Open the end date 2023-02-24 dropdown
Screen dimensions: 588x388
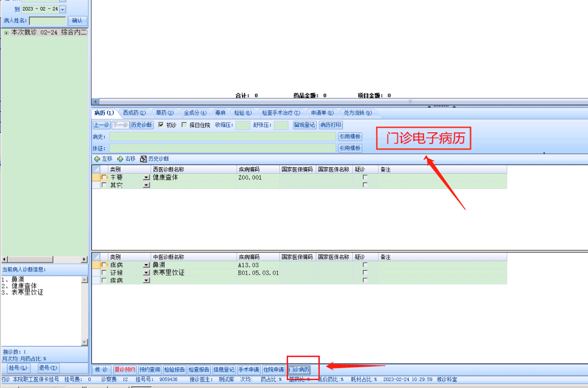63,9
